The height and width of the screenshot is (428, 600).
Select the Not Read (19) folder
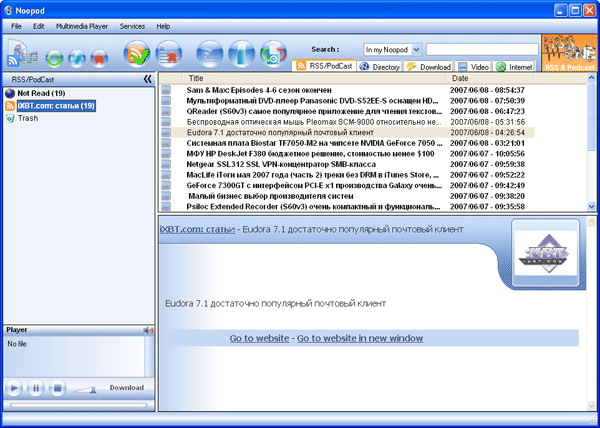pyautogui.click(x=41, y=93)
